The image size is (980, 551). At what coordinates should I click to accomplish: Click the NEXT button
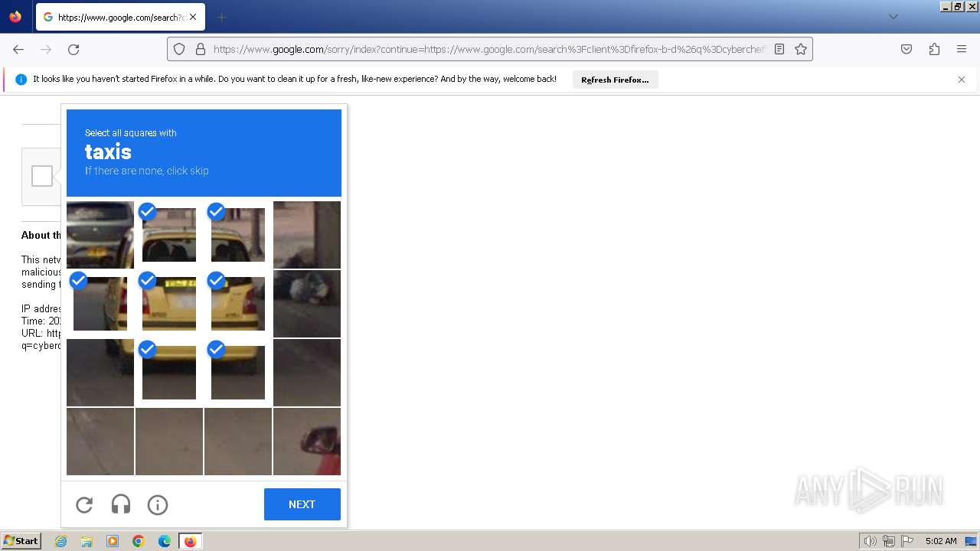tap(302, 504)
